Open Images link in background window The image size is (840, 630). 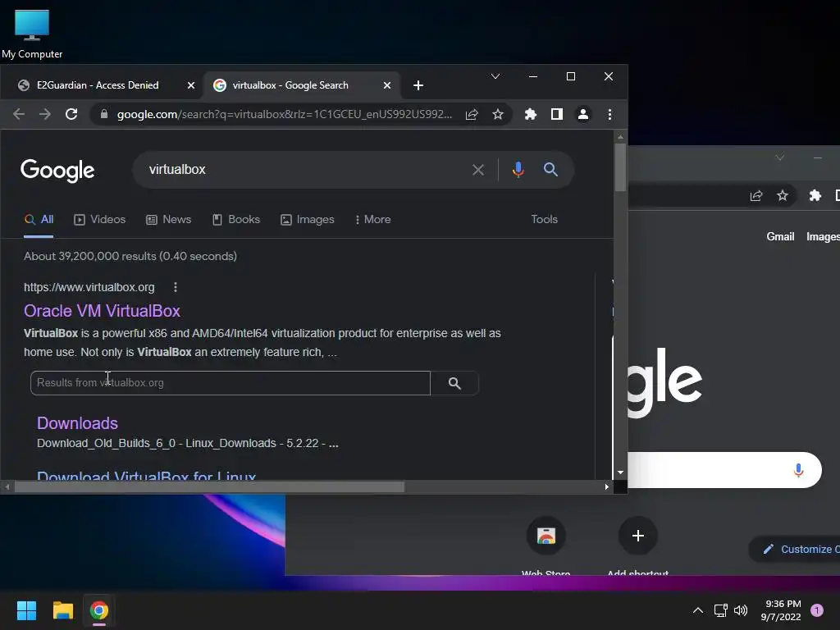pos(823,237)
